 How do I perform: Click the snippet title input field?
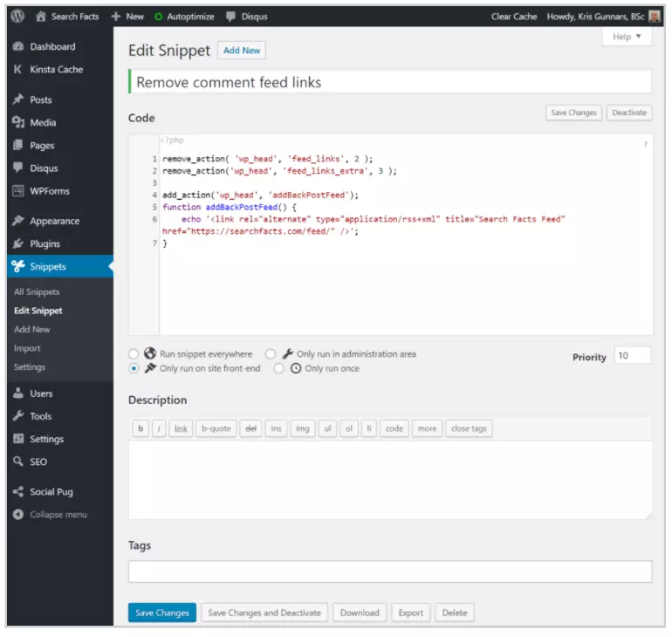click(x=390, y=82)
